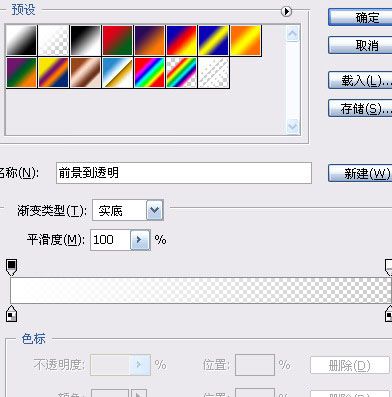The width and height of the screenshot is (392, 397).
Task: Select the transparent rainbow preset
Action: pyautogui.click(x=181, y=72)
